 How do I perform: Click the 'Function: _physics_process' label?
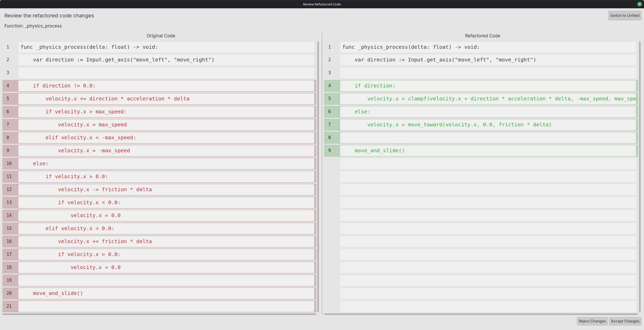coord(33,26)
